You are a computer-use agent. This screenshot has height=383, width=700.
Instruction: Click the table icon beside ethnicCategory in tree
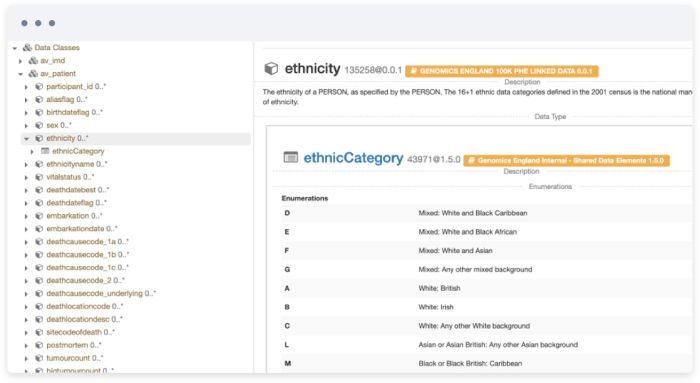coord(45,151)
